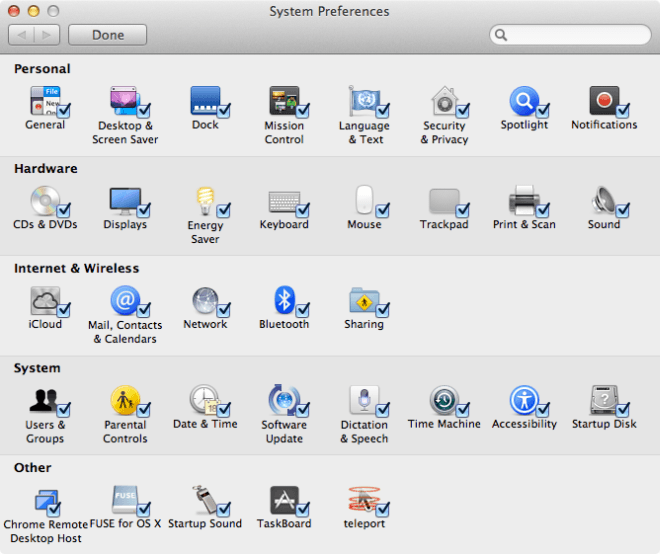Click the Print & Scan printer icon

[x=524, y=200]
